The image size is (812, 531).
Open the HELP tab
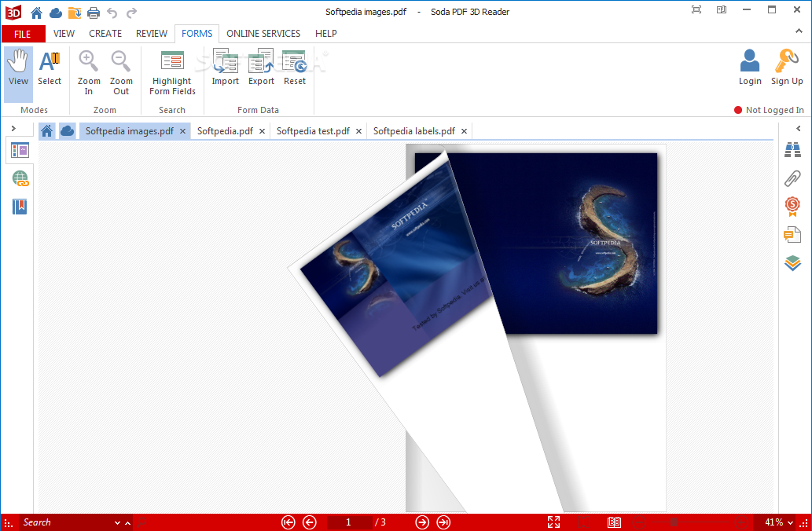[325, 34]
